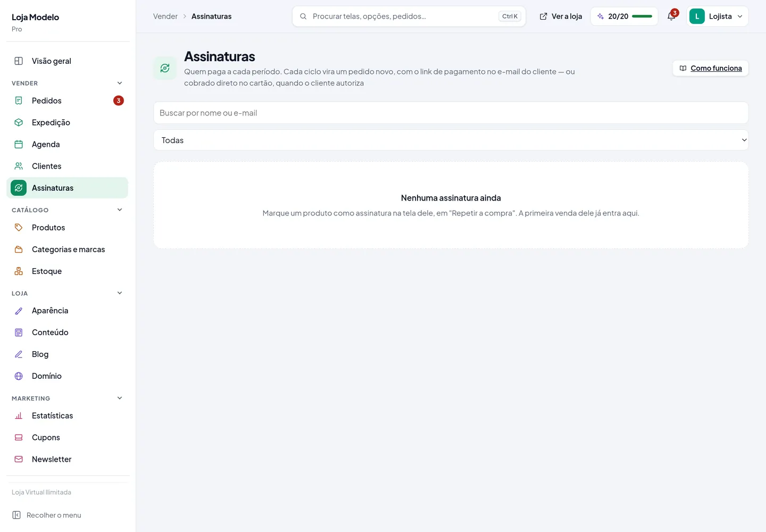The width and height of the screenshot is (766, 532).
Task: Click the Pedidos receipt icon
Action: pos(19,101)
